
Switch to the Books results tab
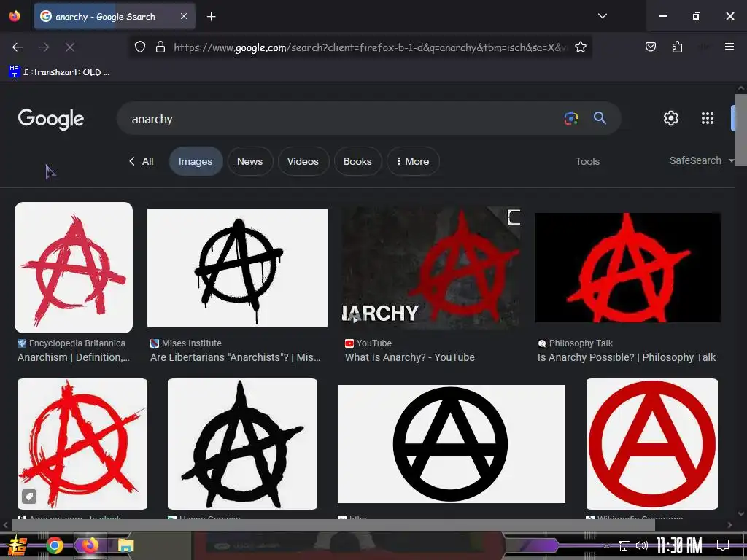tap(357, 161)
